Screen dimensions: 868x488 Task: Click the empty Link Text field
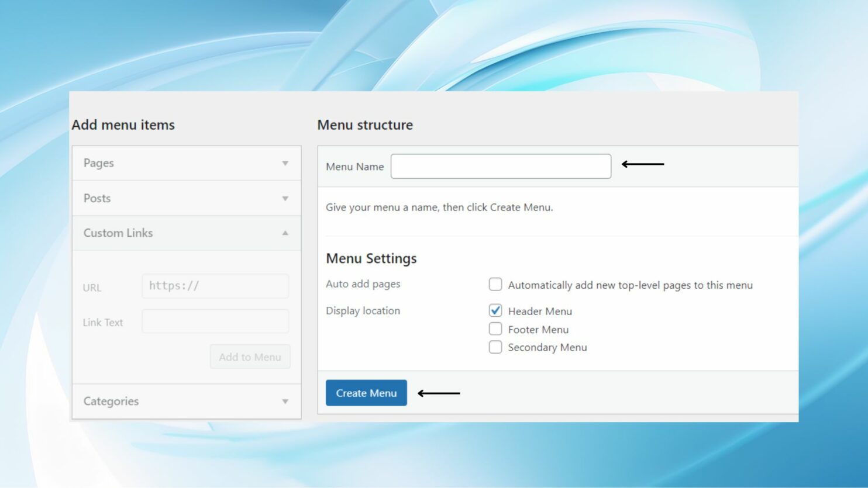[x=215, y=321]
